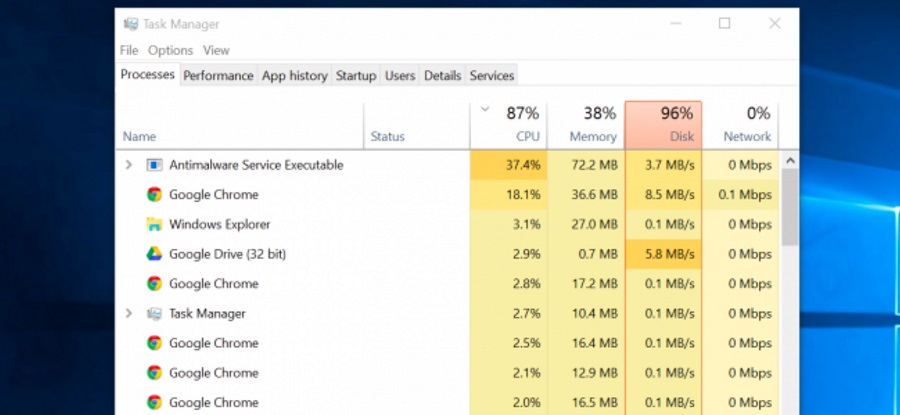Expand the Antimalware Service Executable process group

(x=128, y=165)
